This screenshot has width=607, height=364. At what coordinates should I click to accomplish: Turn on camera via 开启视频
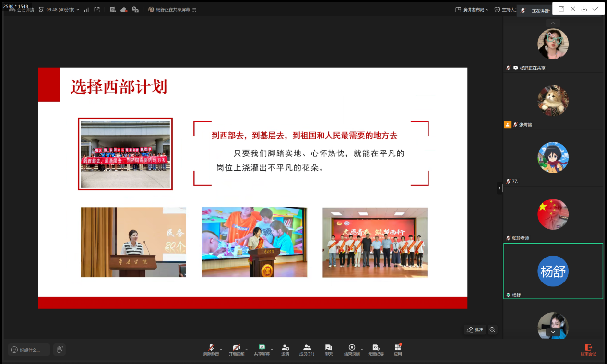click(236, 350)
